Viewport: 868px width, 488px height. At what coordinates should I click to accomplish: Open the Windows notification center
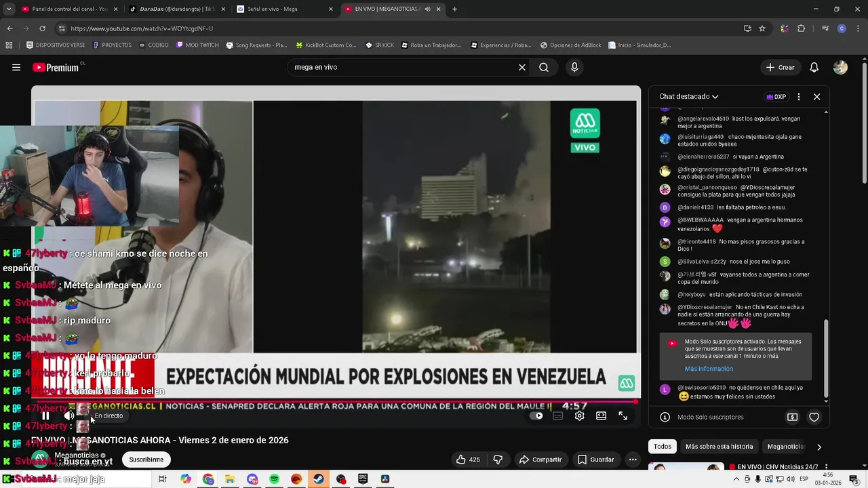point(854,479)
